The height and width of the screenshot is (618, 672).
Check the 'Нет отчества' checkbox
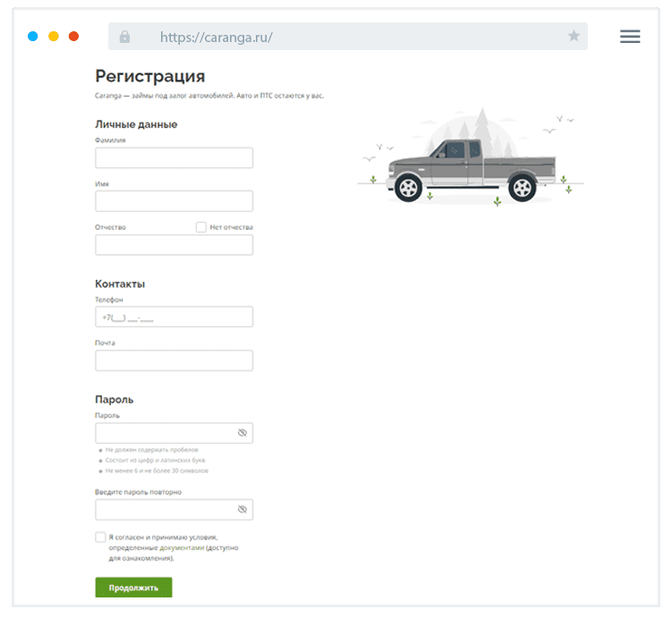tap(201, 227)
